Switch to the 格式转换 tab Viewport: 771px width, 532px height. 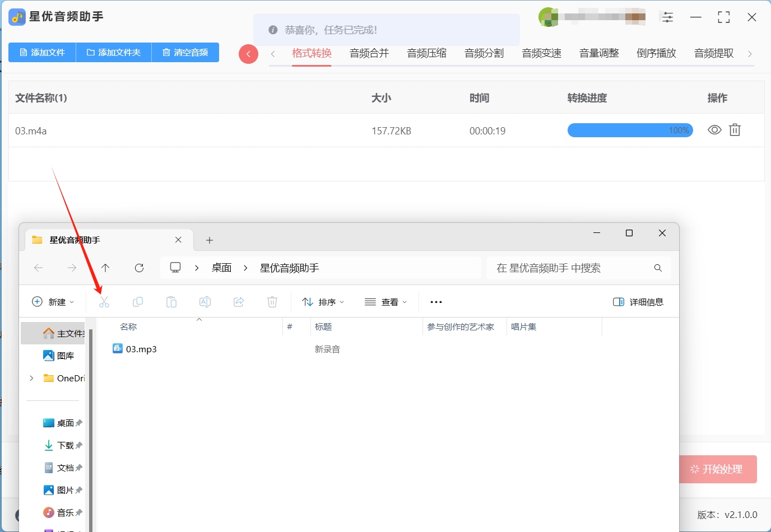[x=312, y=53]
